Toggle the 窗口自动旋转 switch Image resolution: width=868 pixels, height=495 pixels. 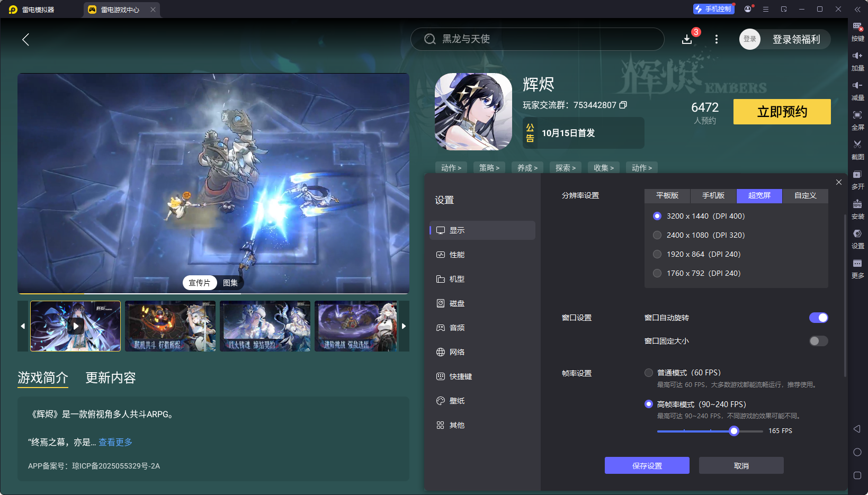pyautogui.click(x=819, y=318)
